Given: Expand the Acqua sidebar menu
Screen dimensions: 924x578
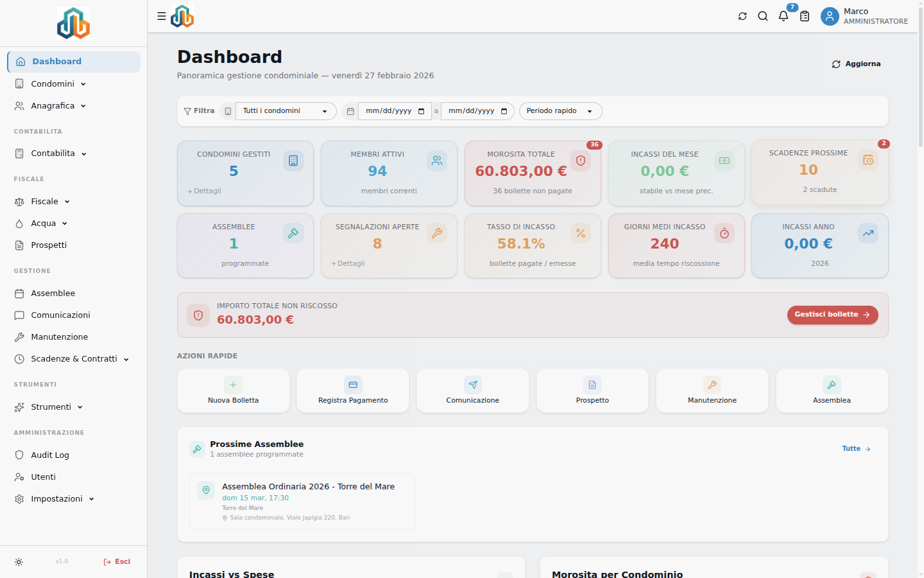Looking at the screenshot, I should tap(74, 223).
